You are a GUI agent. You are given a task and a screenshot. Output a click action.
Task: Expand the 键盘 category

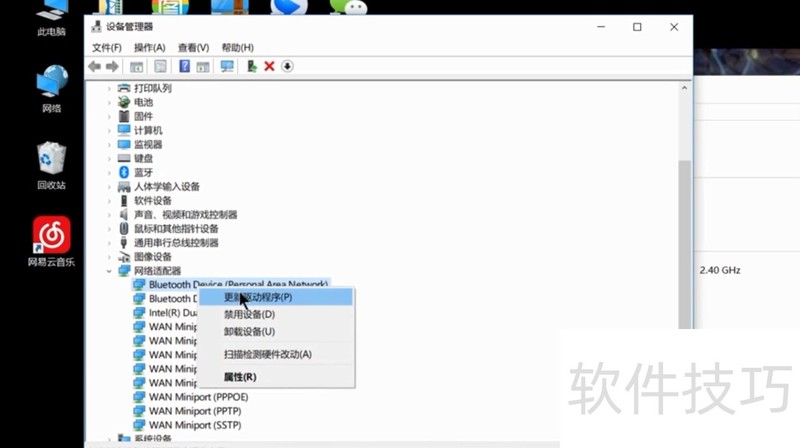click(x=109, y=158)
